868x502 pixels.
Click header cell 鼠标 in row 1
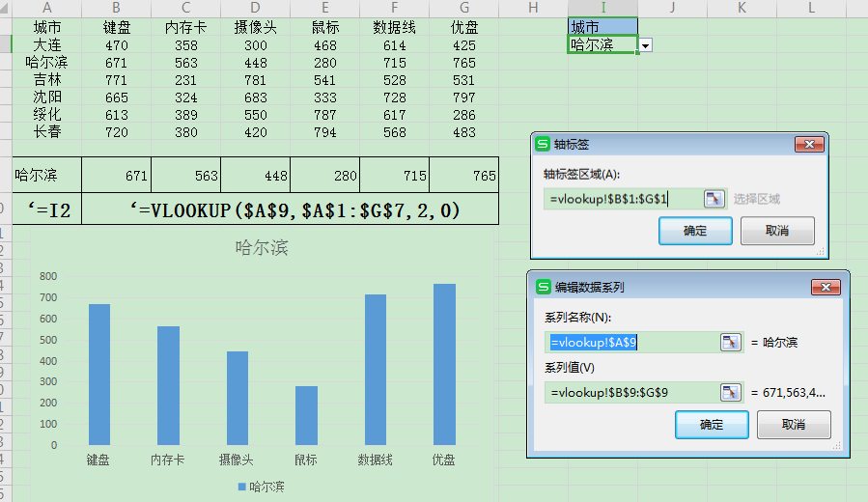point(325,27)
